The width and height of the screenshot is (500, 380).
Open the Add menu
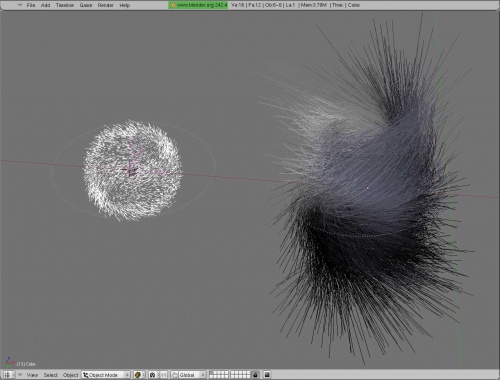[x=45, y=5]
